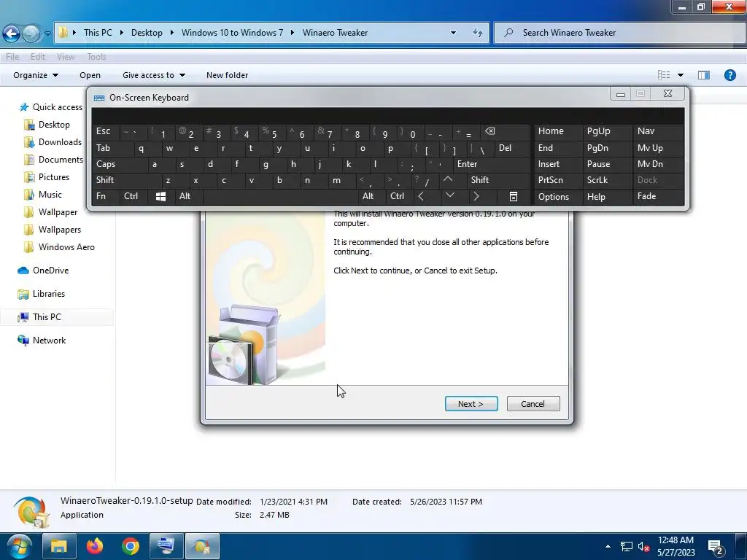Viewport: 747px width, 560px height.
Task: Select Quick access in navigation pane
Action: point(57,107)
